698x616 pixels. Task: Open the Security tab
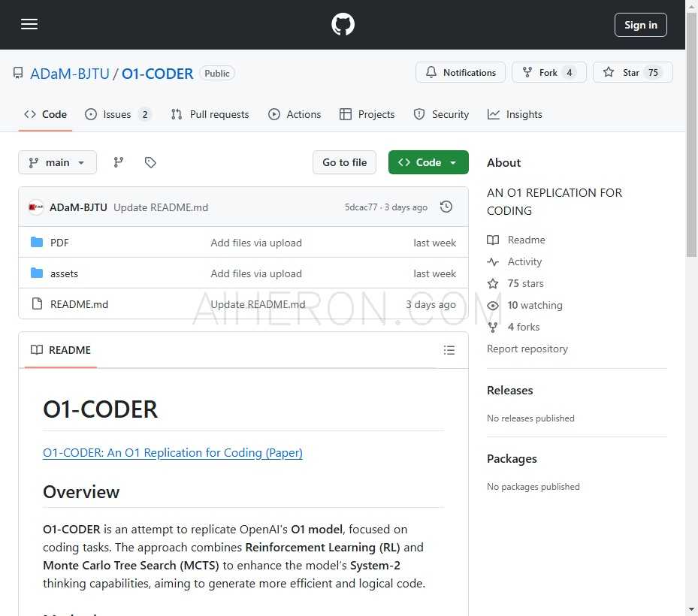(441, 114)
